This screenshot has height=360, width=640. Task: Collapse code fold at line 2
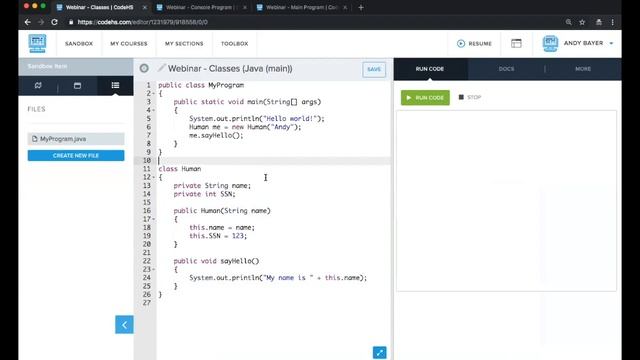tap(153, 93)
